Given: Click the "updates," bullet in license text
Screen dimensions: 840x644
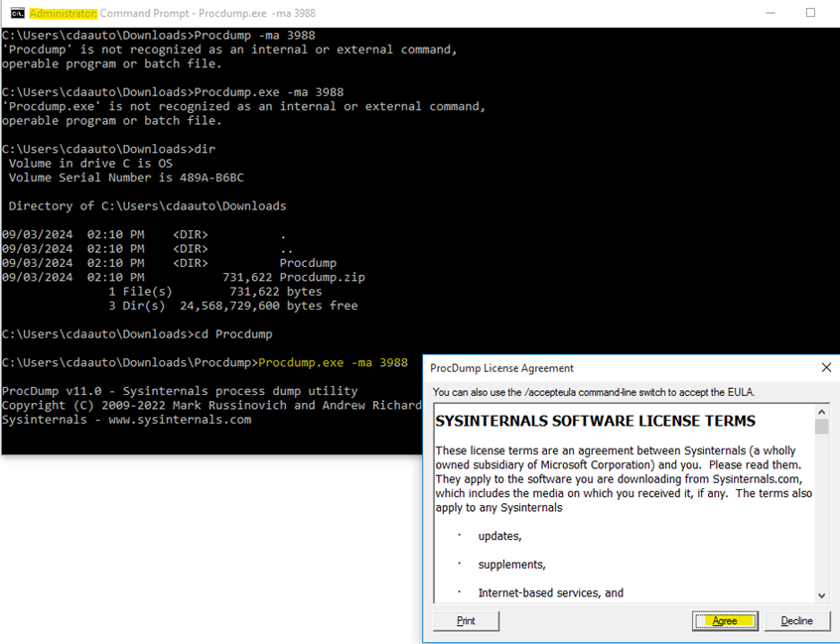Looking at the screenshot, I should [x=499, y=536].
